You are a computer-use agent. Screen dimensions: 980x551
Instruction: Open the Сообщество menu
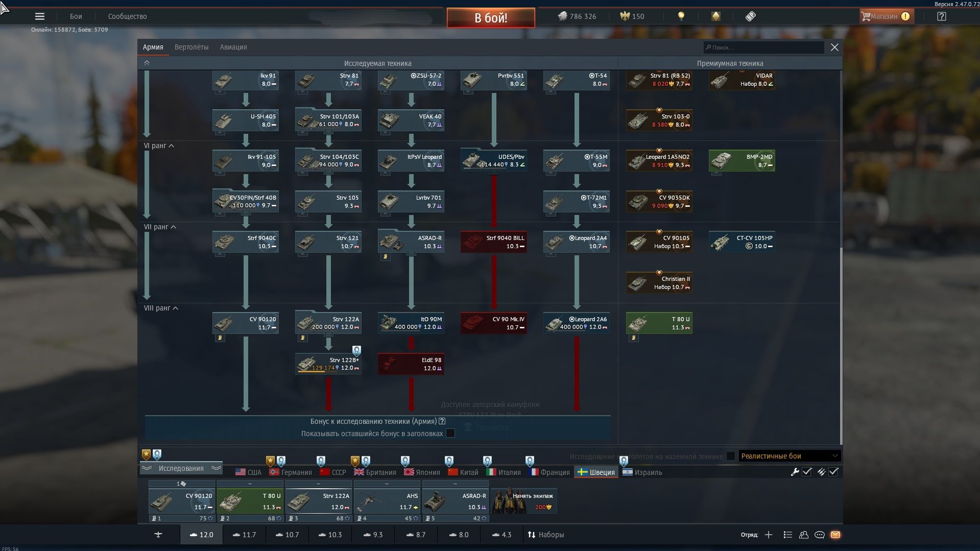[128, 16]
